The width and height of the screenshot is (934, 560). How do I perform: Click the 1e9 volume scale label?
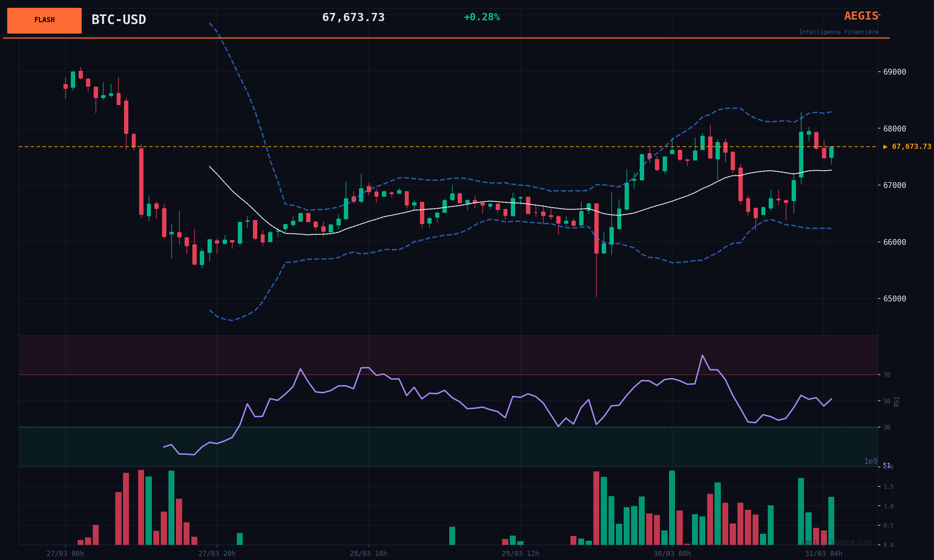(870, 461)
